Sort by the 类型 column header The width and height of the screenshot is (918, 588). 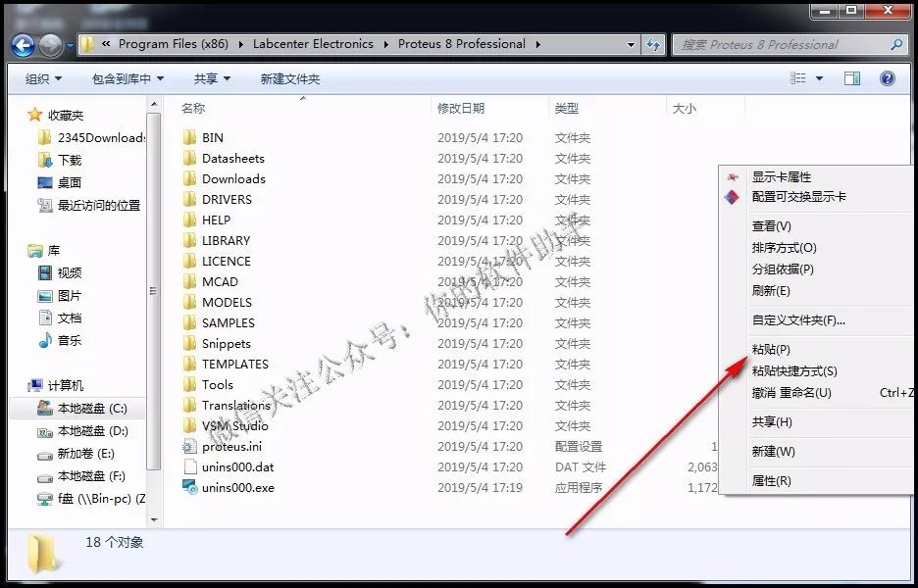(567, 108)
